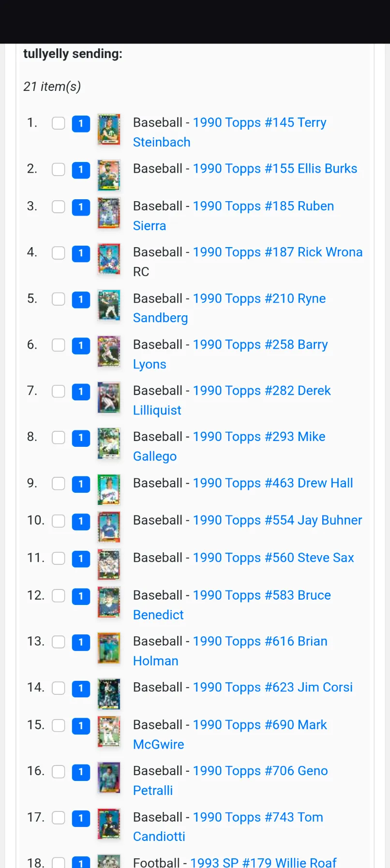Click quantity badge for item 3 Ruben Sierra
Viewport: 390px width, 868px height.
click(81, 207)
